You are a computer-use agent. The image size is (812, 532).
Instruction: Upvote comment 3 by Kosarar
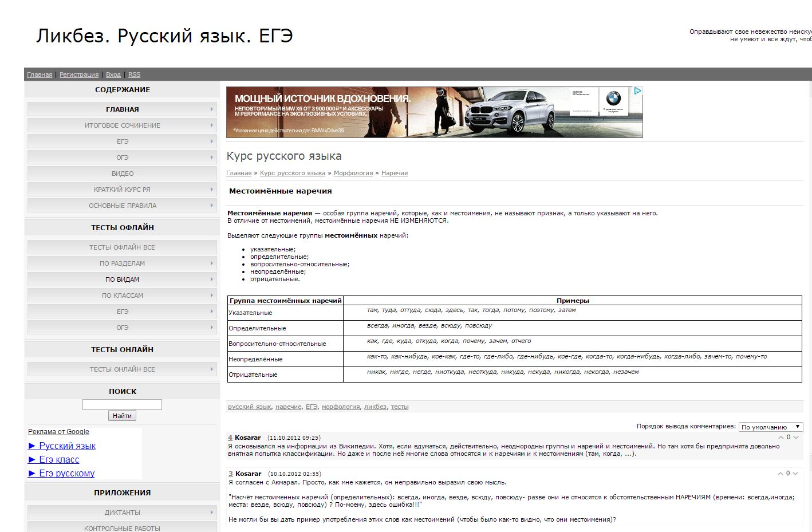(780, 474)
